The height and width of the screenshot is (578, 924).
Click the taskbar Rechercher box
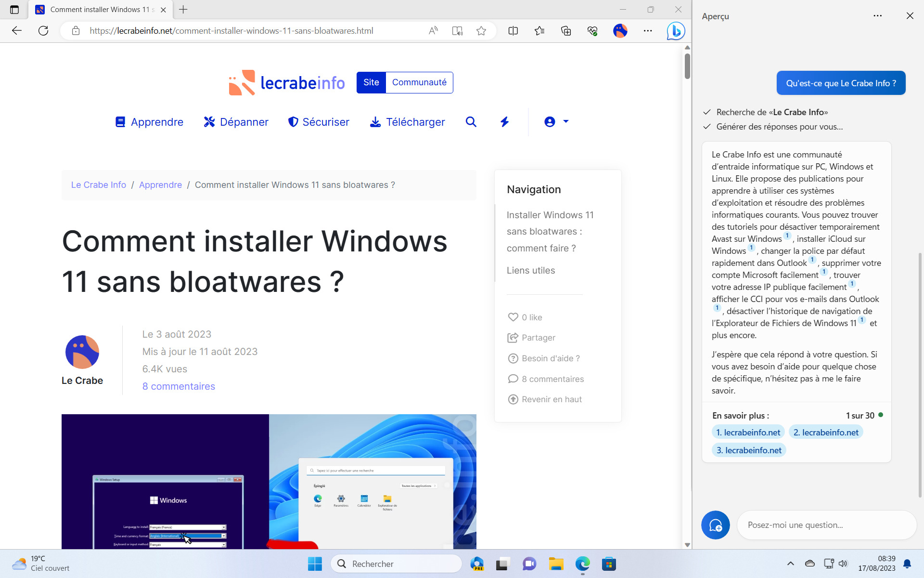[396, 564]
